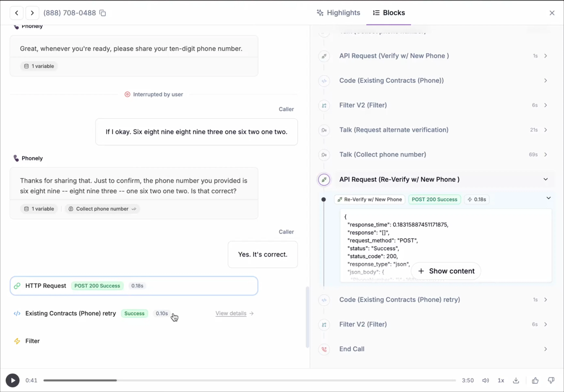Go to the previous call using the back arrow
The height and width of the screenshot is (392, 564).
(16, 13)
